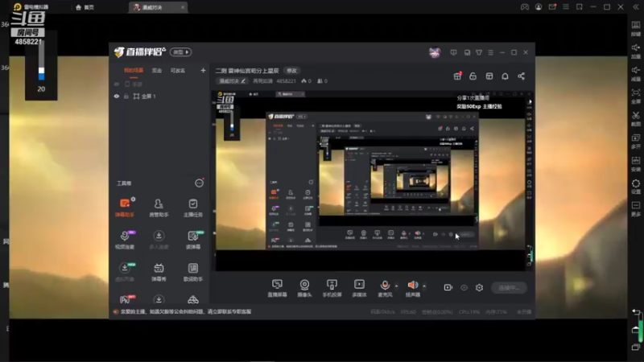This screenshot has width=644, height=362.
Task: Open the emulator gamepad icon in title bar
Action: tap(525, 7)
